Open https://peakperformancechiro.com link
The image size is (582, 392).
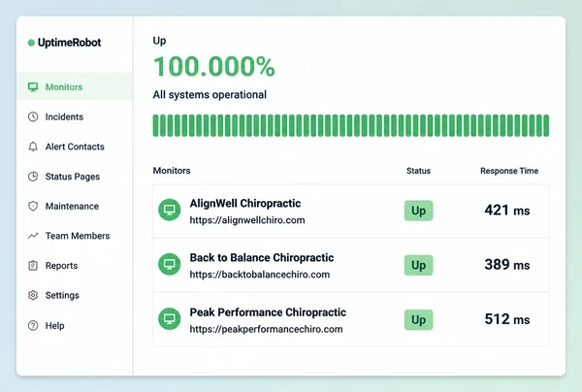click(x=266, y=329)
